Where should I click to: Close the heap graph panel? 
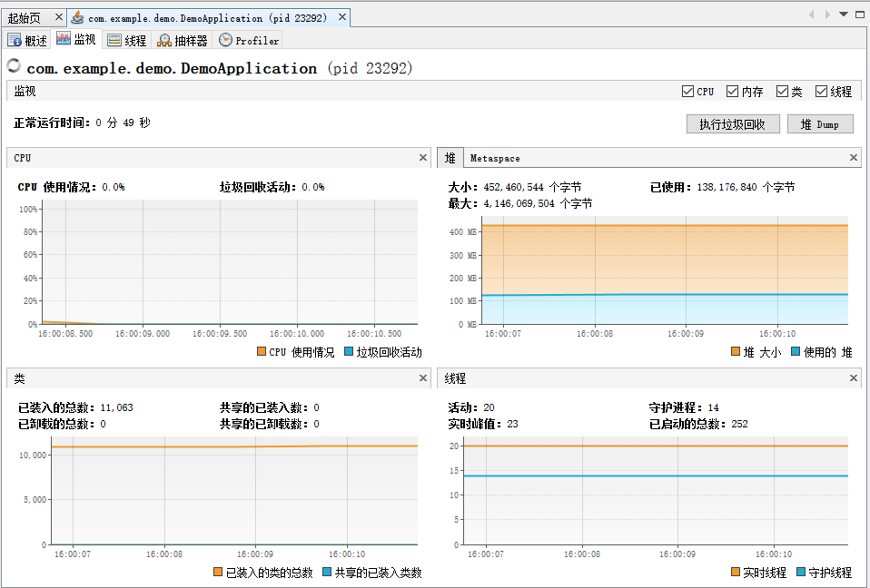click(854, 158)
